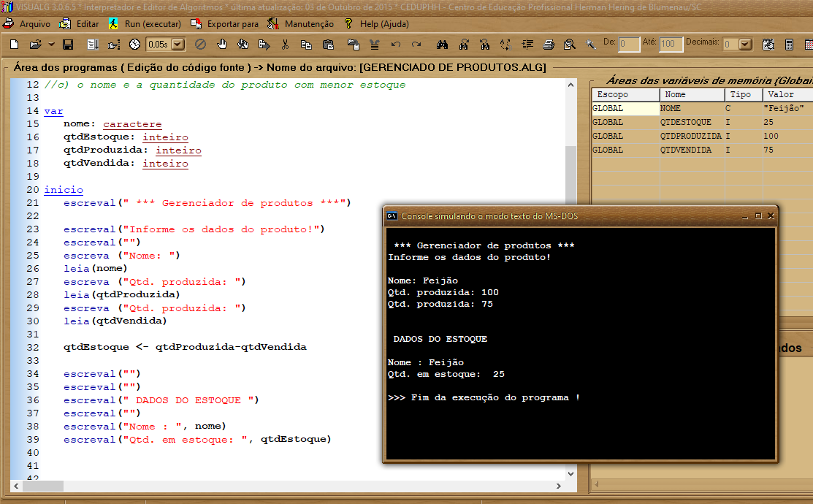Click the 'De' random range input field

point(628,44)
